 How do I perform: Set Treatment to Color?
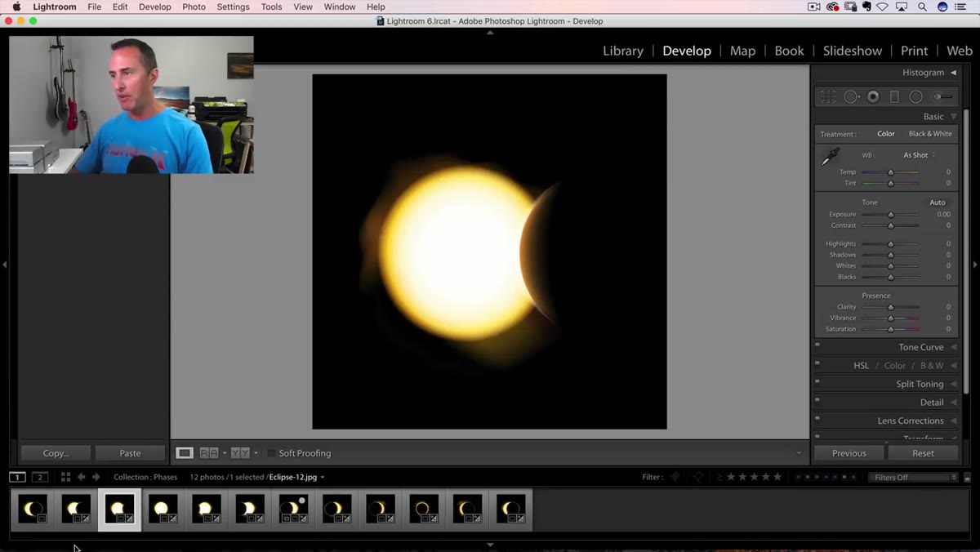click(886, 134)
